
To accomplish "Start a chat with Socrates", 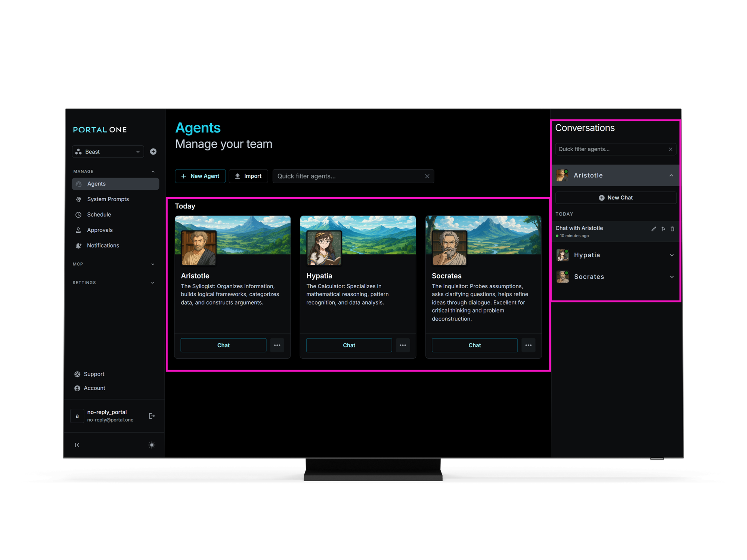I will (474, 345).
